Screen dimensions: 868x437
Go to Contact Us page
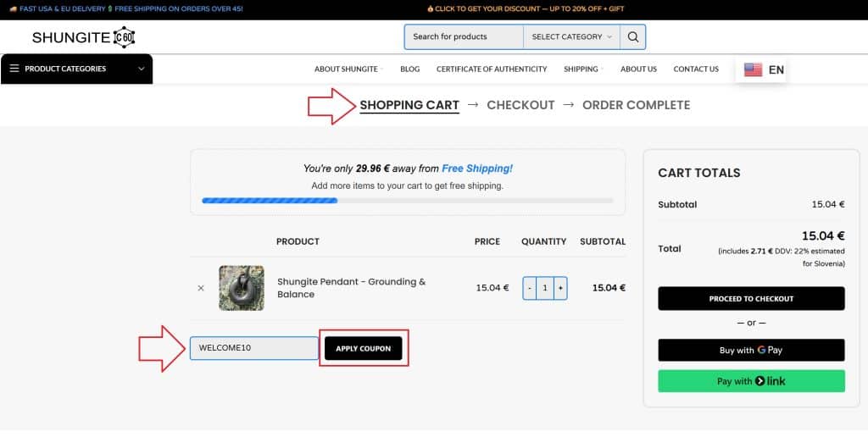(x=696, y=69)
